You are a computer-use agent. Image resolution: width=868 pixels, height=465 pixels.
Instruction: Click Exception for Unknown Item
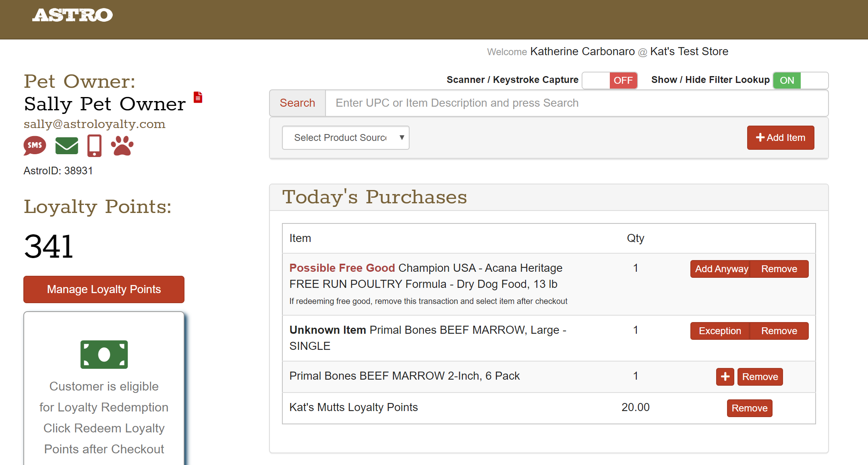[x=719, y=331]
